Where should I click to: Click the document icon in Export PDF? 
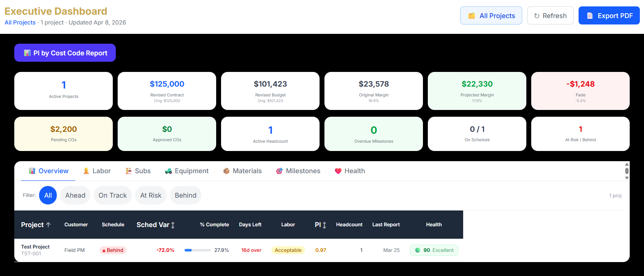590,16
